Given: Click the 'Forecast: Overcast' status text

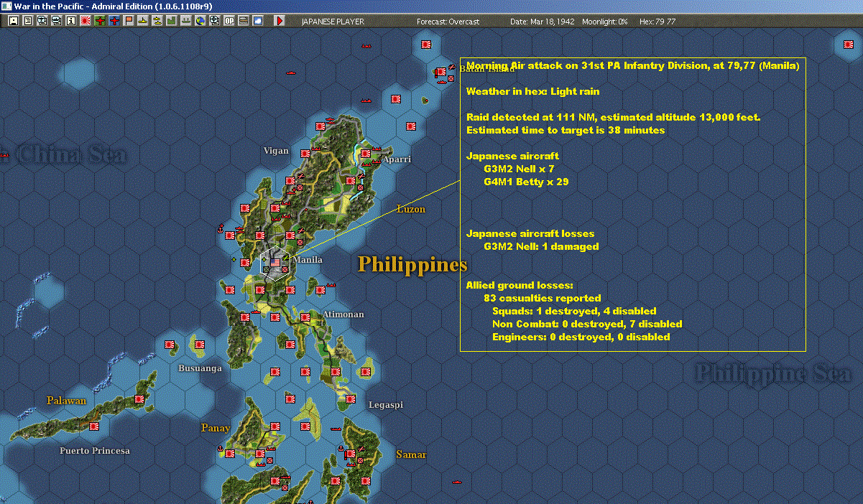Looking at the screenshot, I should tap(448, 22).
